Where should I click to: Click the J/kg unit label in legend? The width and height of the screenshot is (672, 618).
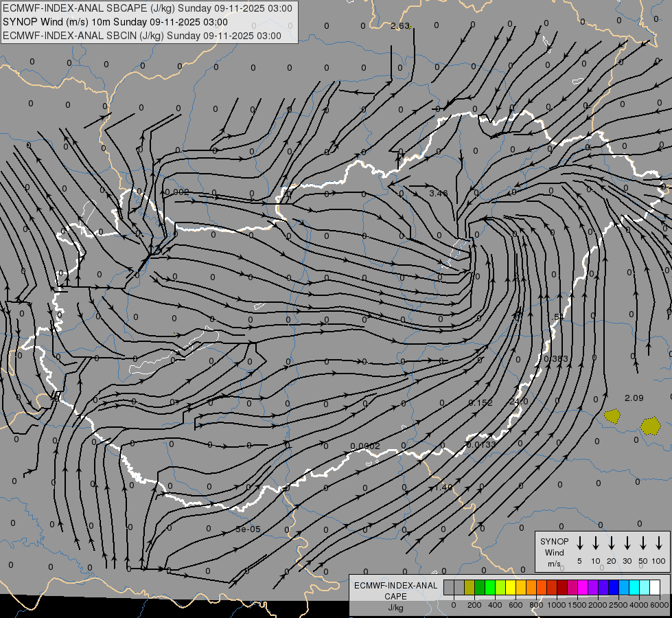[x=395, y=608]
